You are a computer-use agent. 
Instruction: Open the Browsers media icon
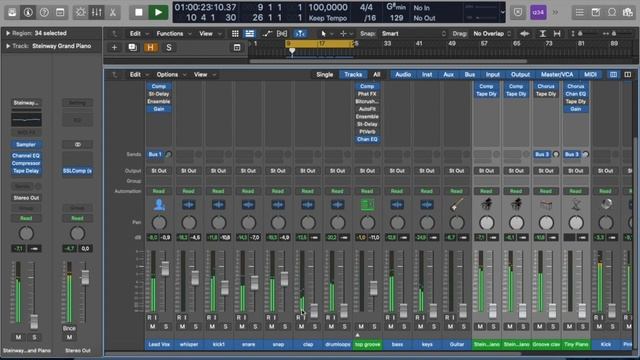[x=628, y=12]
